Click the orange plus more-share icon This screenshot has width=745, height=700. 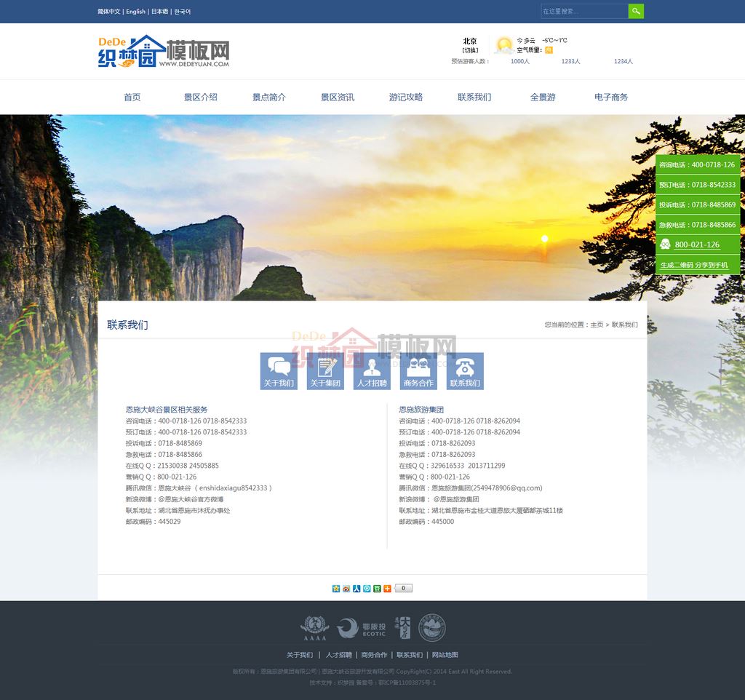coord(387,589)
